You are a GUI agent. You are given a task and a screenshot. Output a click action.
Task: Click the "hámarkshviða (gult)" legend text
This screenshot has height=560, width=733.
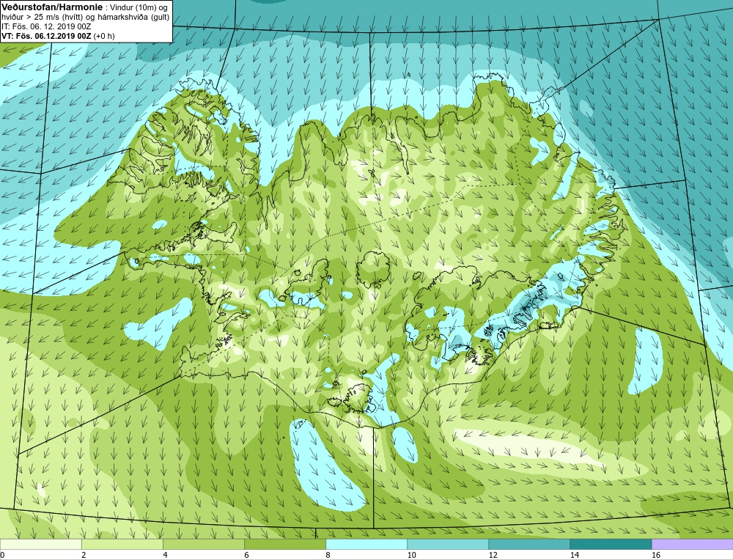pos(135,18)
